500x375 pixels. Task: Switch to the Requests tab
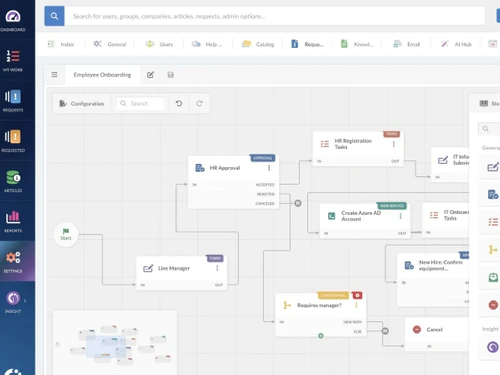(x=307, y=44)
